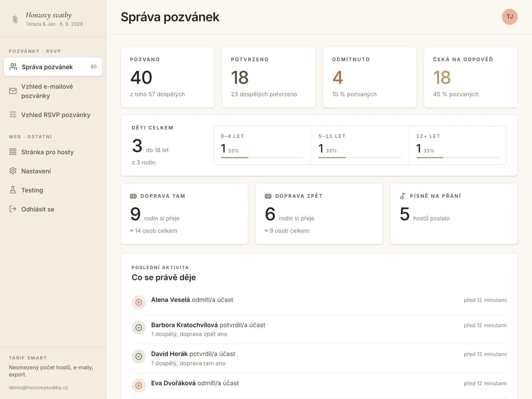This screenshot has height=399, width=532.
Task: Click the flask icon beside Testing
Action: coord(13,190)
